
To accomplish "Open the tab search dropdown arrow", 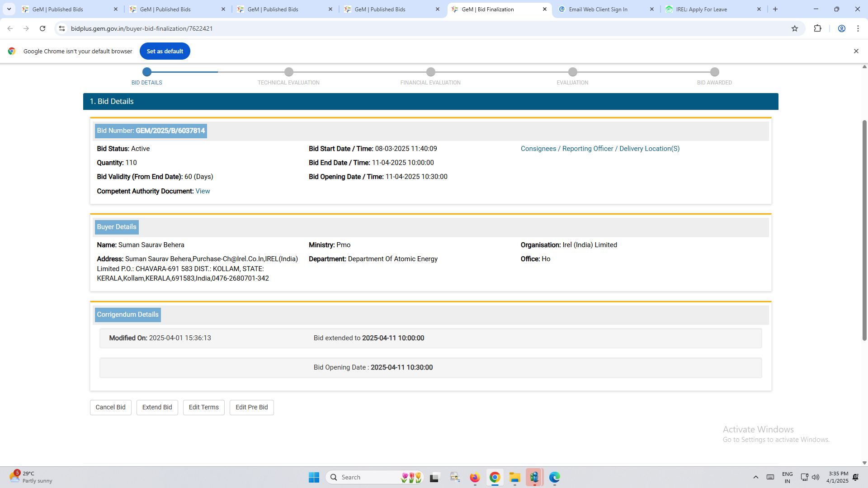I will 9,9.
